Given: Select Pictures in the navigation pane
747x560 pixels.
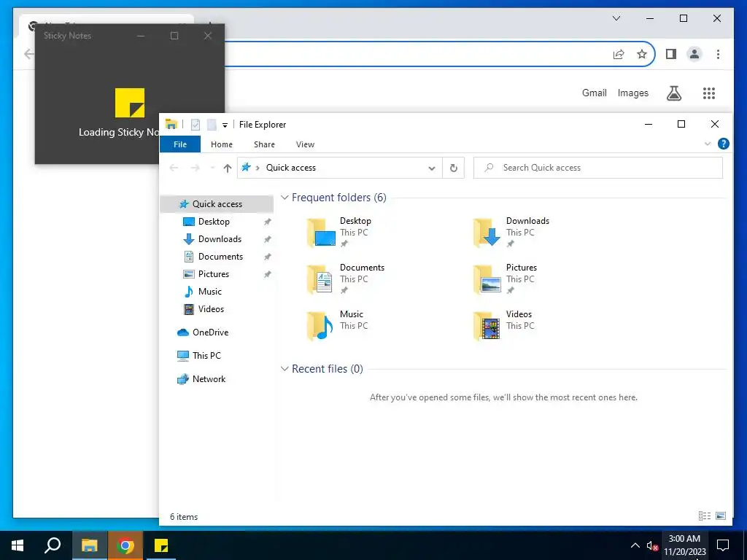Looking at the screenshot, I should click(x=214, y=274).
